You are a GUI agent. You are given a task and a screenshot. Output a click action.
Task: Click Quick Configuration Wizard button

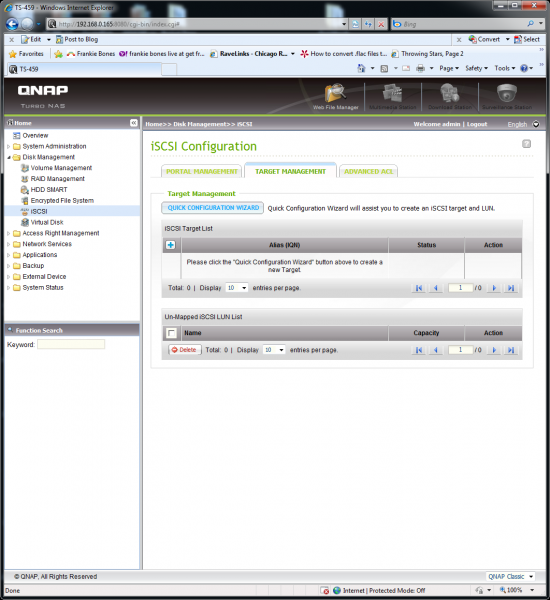pyautogui.click(x=213, y=208)
